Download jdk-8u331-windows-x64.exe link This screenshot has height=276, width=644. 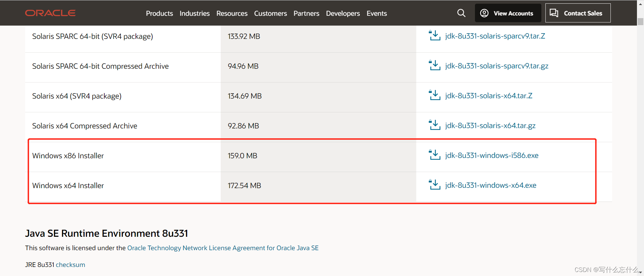491,185
